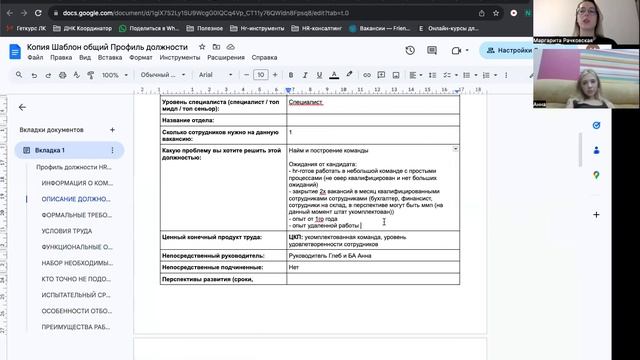The height and width of the screenshot is (360, 640).
Task: Open toolbar search magnifier
Action: point(19,75)
